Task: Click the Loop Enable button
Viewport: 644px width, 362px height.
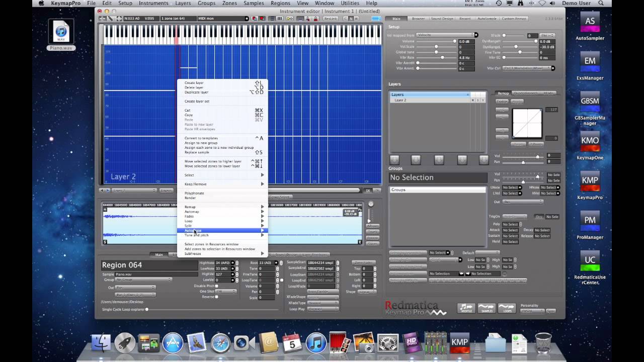Action: pyautogui.click(x=323, y=291)
